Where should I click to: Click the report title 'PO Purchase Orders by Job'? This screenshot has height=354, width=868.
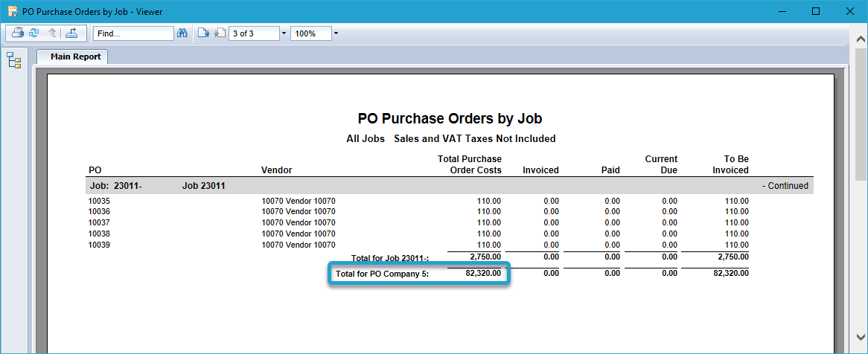coord(450,118)
